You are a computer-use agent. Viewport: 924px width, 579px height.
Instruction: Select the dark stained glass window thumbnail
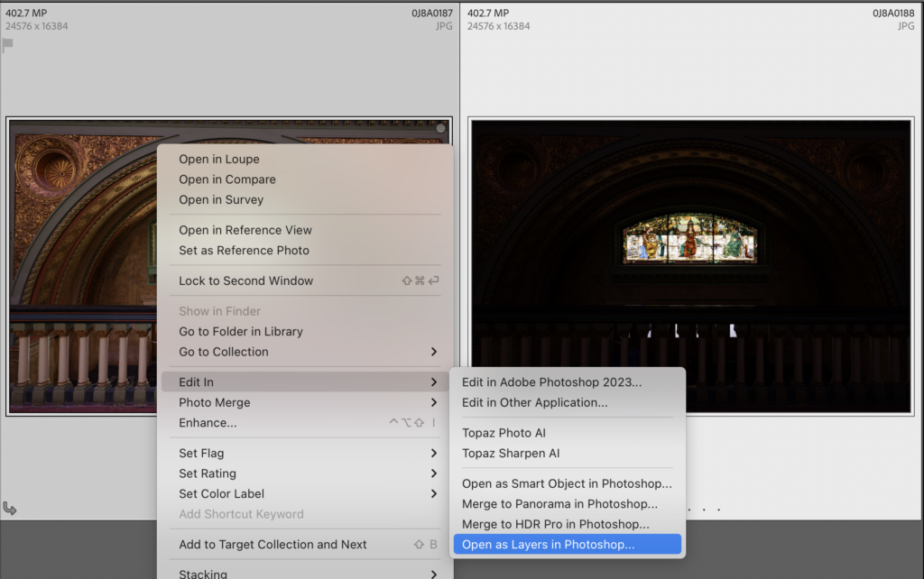coord(690,266)
